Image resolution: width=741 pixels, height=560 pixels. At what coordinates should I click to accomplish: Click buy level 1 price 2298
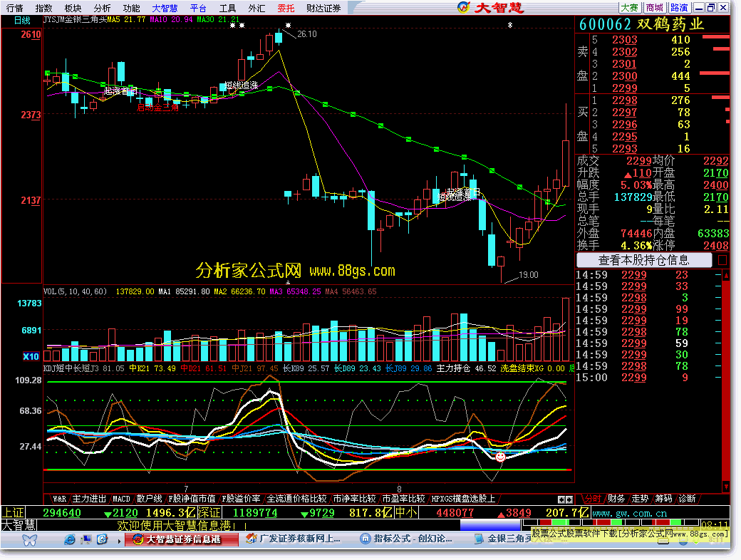pyautogui.click(x=624, y=100)
